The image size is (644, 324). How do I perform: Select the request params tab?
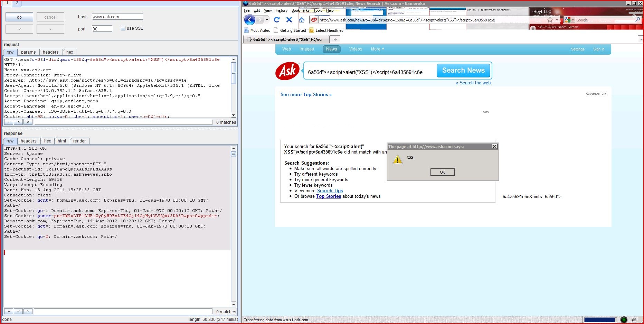coord(28,52)
